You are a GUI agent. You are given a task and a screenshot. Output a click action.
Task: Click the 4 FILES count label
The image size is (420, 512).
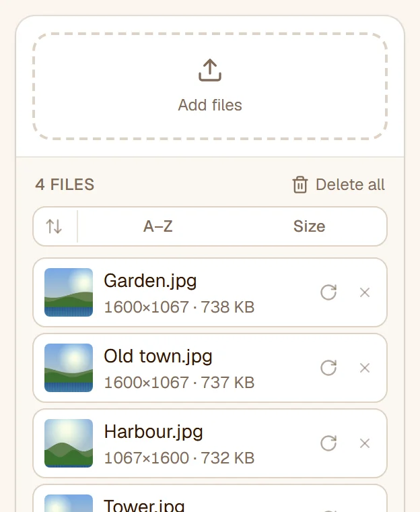coord(65,185)
